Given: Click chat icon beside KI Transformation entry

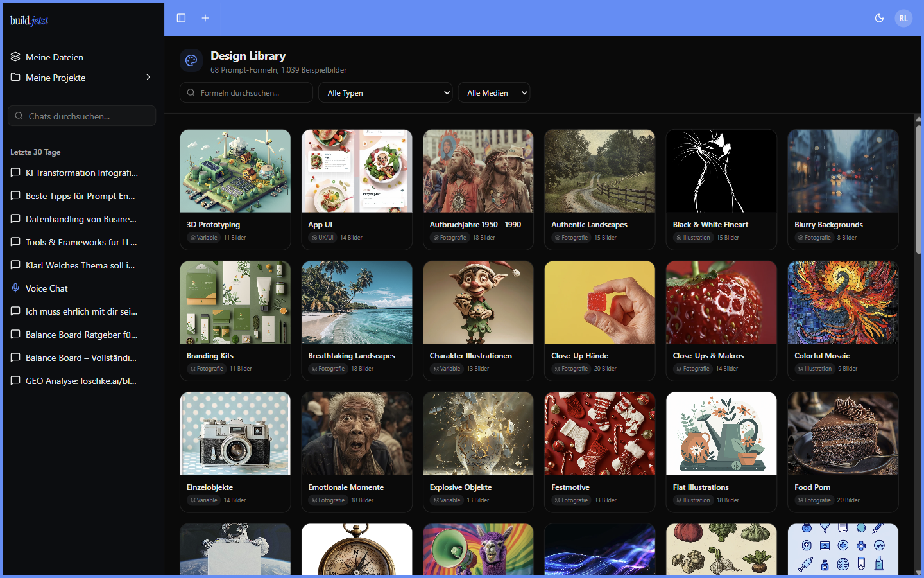Looking at the screenshot, I should (x=15, y=172).
